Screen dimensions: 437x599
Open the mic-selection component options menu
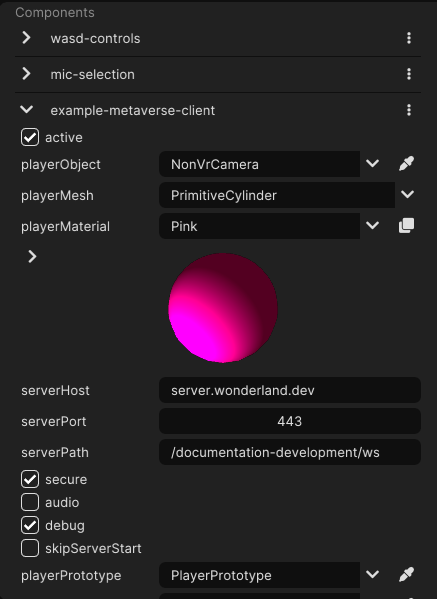409,74
